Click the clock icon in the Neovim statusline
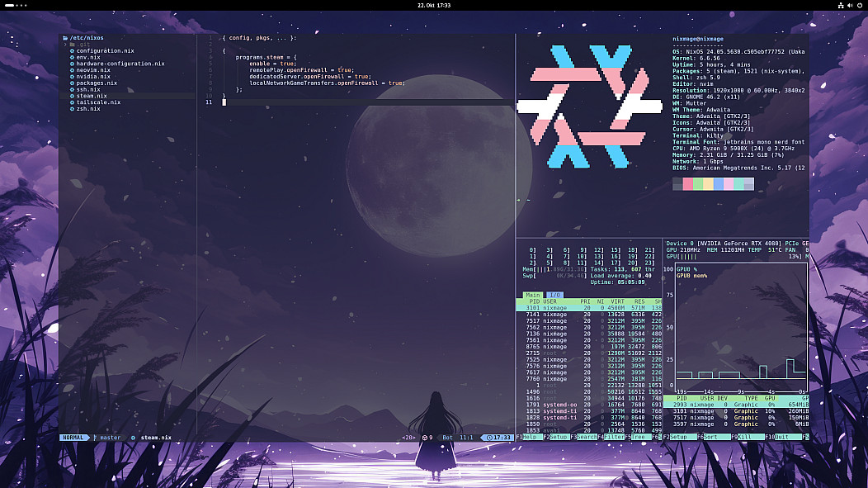This screenshot has width=868, height=488. (491, 437)
